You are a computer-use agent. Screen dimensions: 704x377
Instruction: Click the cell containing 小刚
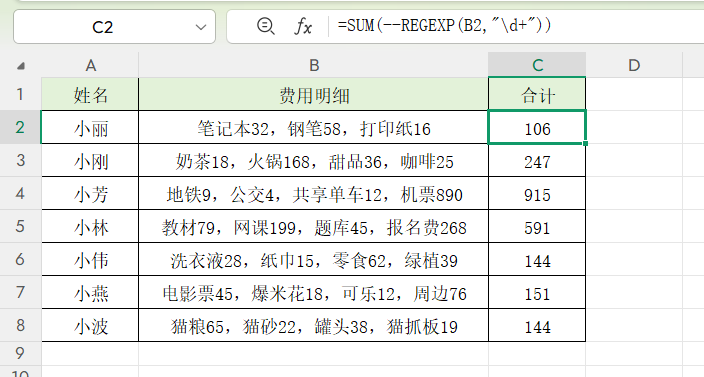click(90, 160)
